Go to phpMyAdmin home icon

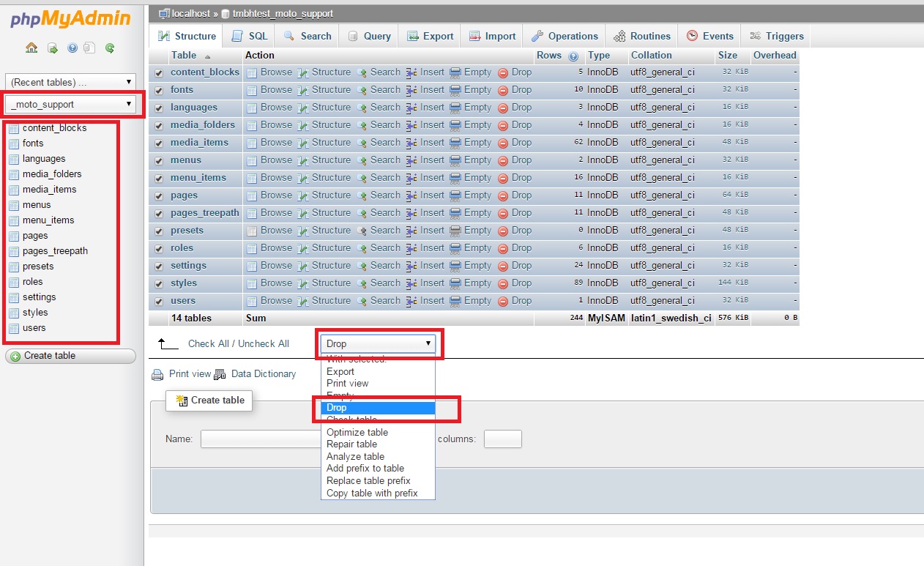point(31,48)
